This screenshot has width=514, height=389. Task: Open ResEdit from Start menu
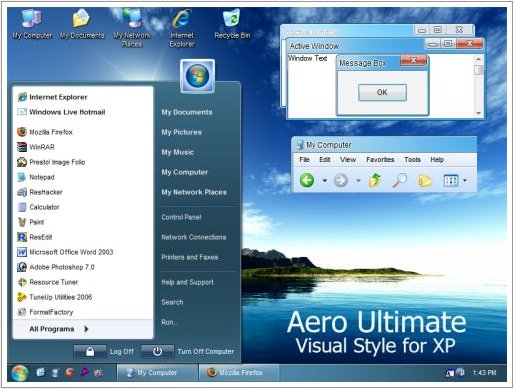35,237
